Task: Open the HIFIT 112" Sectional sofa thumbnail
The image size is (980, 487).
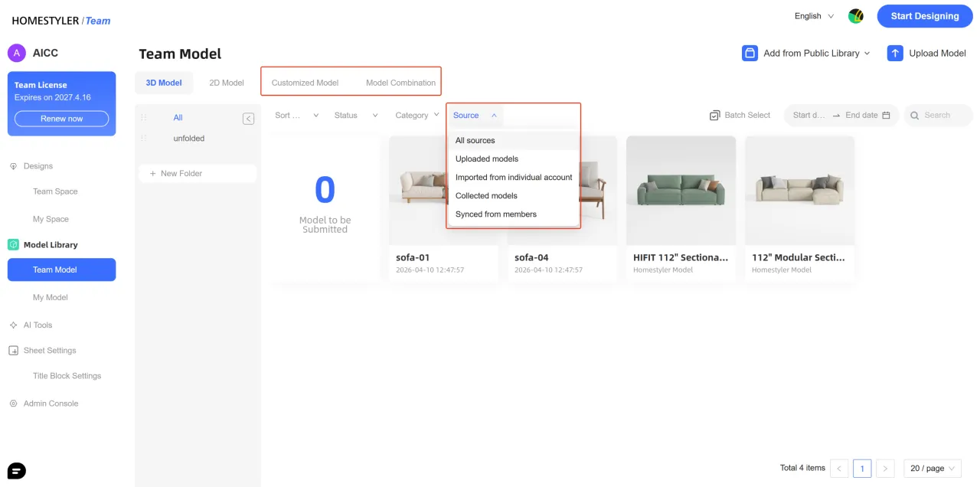Action: tap(681, 190)
